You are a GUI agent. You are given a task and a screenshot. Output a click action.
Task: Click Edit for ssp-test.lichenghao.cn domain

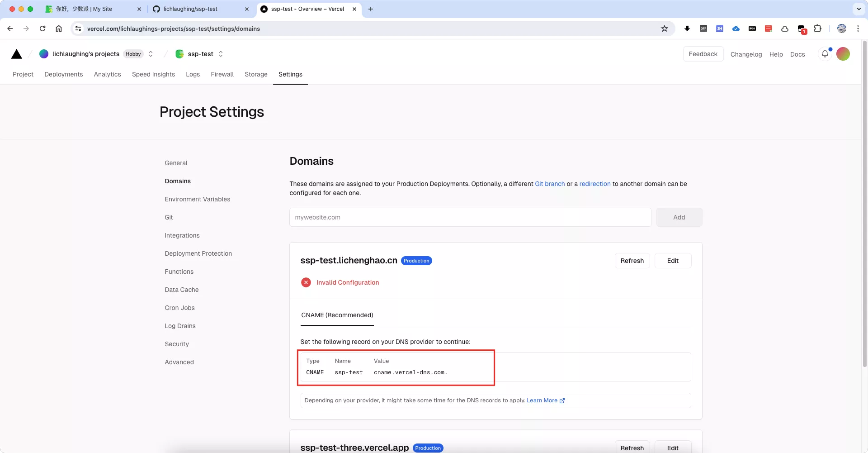672,261
